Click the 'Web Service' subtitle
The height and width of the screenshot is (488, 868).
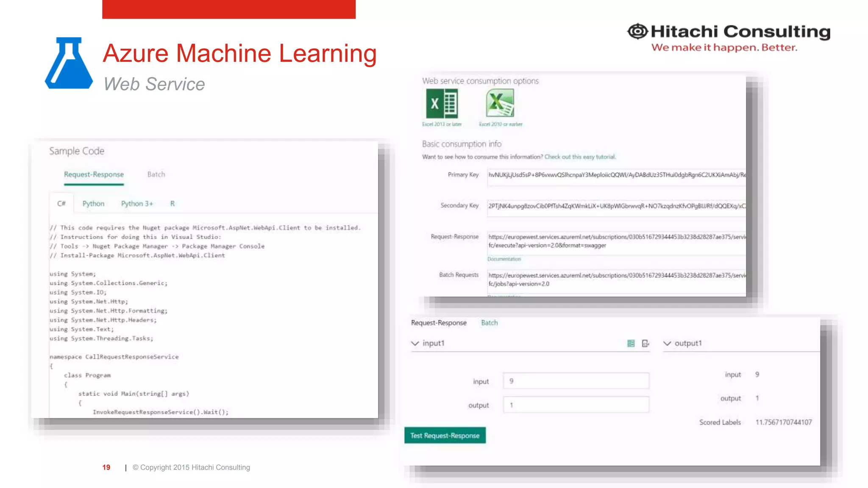point(154,84)
